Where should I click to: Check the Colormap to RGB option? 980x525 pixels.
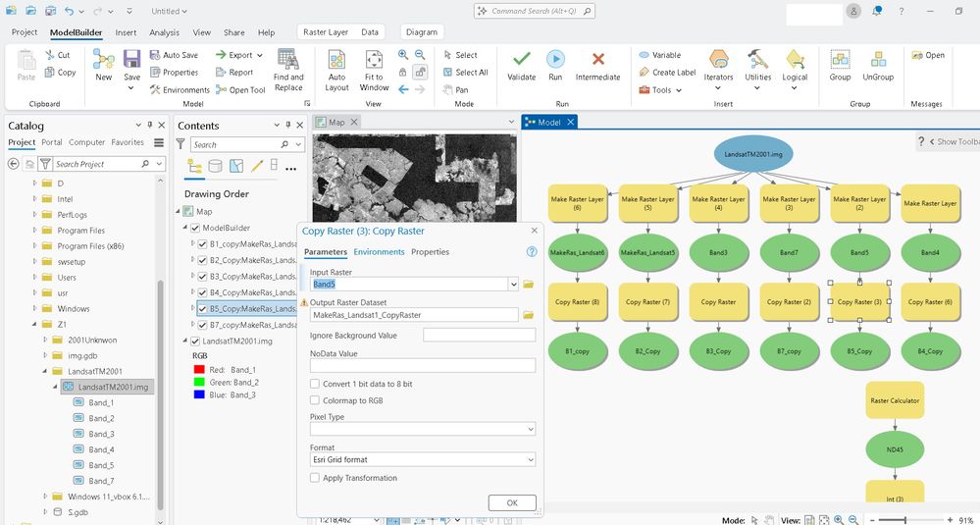[315, 400]
